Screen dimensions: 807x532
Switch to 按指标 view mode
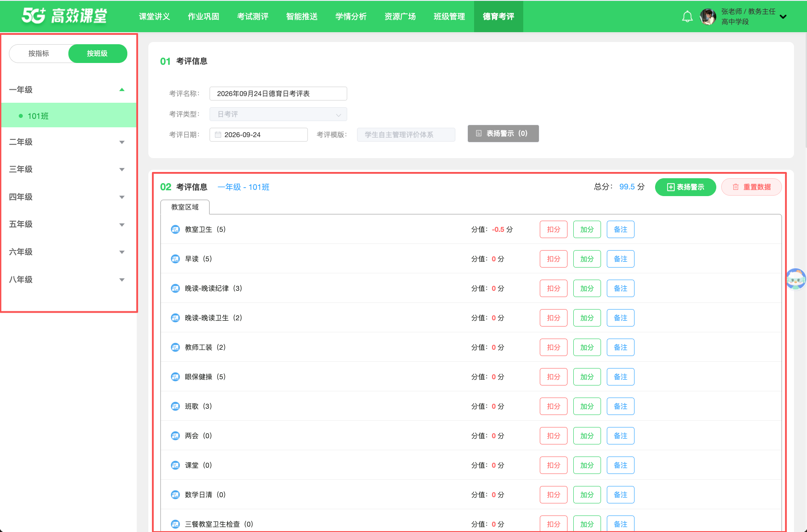point(39,54)
